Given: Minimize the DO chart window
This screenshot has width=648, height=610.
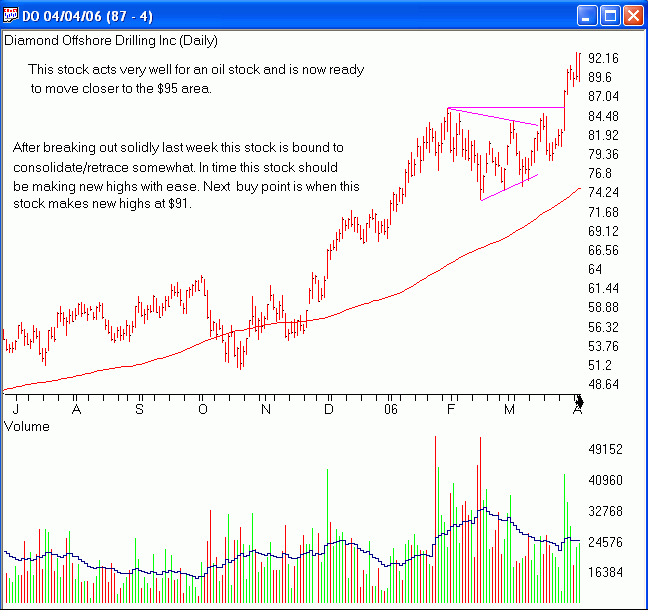Looking at the screenshot, I should tap(587, 16).
